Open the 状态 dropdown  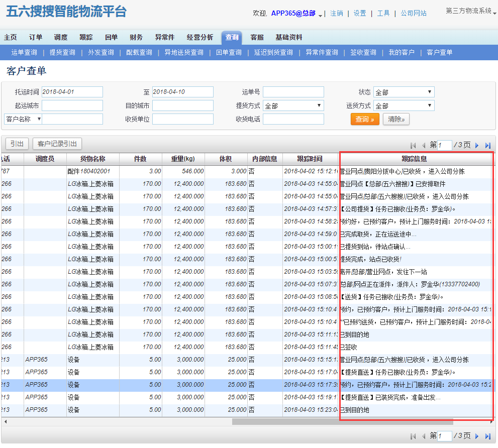(x=404, y=92)
